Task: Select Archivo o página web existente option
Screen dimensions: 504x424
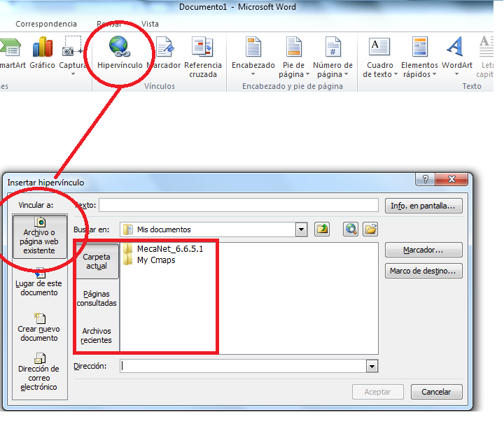Action: click(x=39, y=236)
